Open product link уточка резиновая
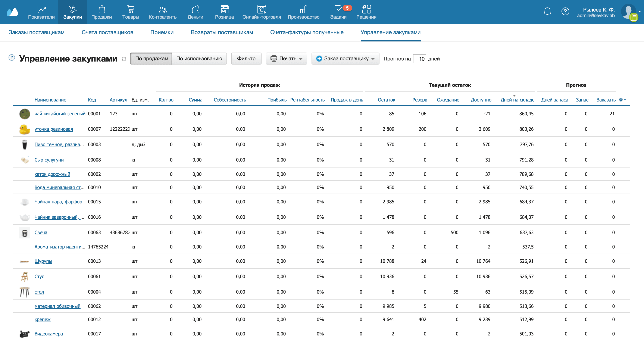This screenshot has width=644, height=341. coord(53,129)
